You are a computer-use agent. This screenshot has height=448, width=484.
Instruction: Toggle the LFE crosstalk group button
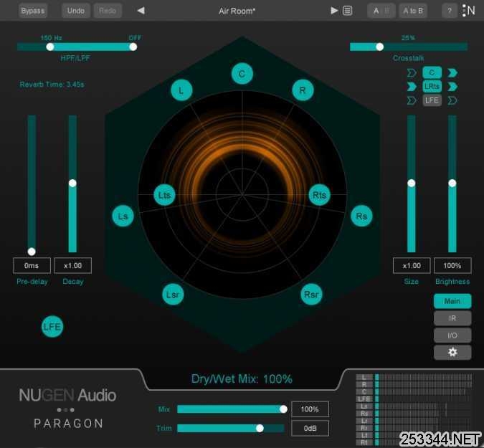point(432,100)
